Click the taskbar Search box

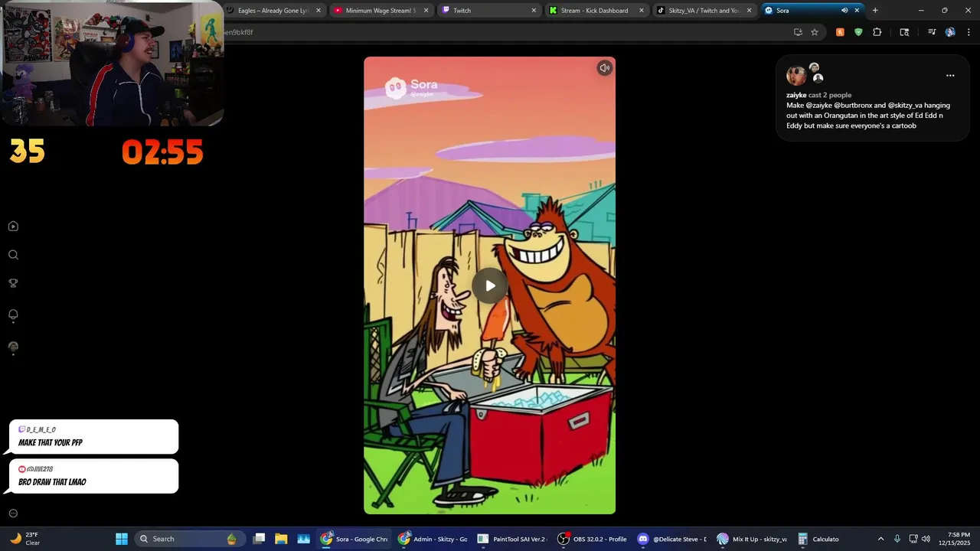click(x=190, y=539)
